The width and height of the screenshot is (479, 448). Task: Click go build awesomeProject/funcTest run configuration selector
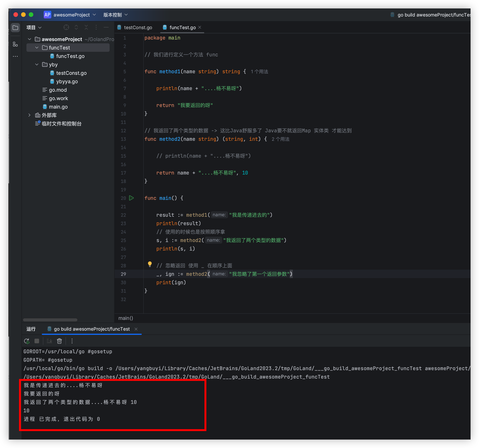point(430,15)
